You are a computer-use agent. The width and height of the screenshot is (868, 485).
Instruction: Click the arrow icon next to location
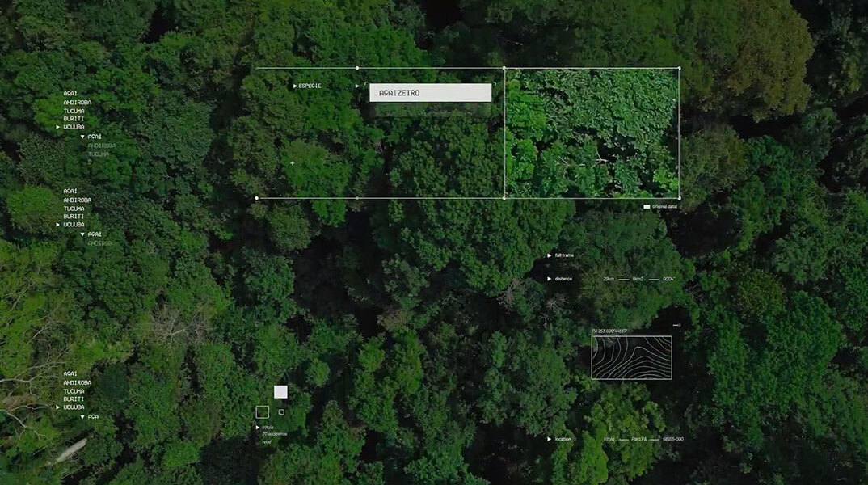click(550, 440)
